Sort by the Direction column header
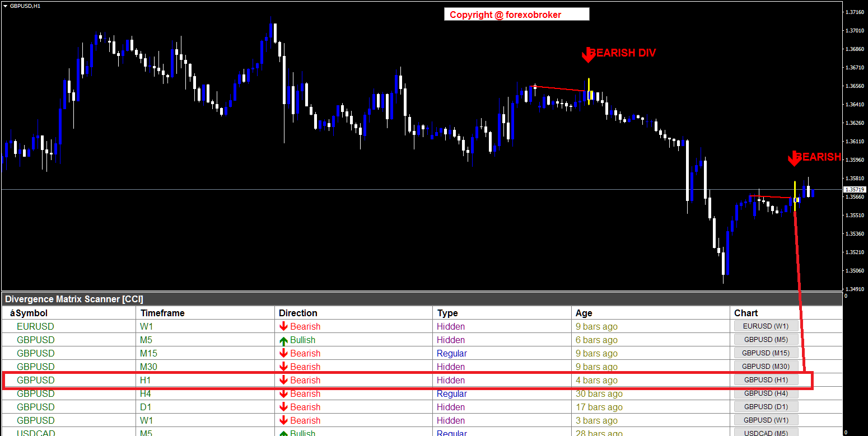 (x=354, y=313)
